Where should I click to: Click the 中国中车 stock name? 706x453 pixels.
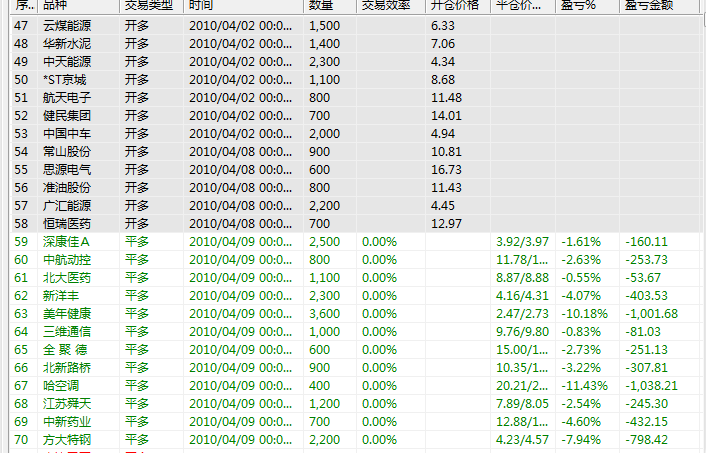click(67, 134)
